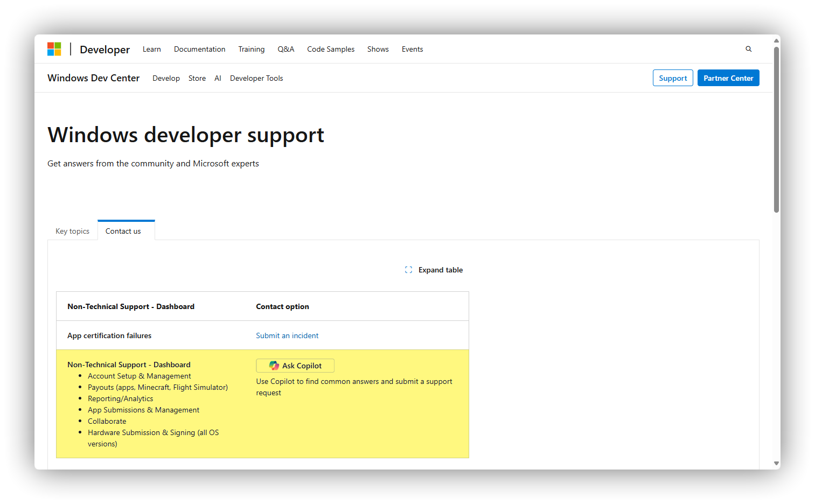Click the Partner Center button
This screenshot has width=815, height=504.
click(x=728, y=78)
